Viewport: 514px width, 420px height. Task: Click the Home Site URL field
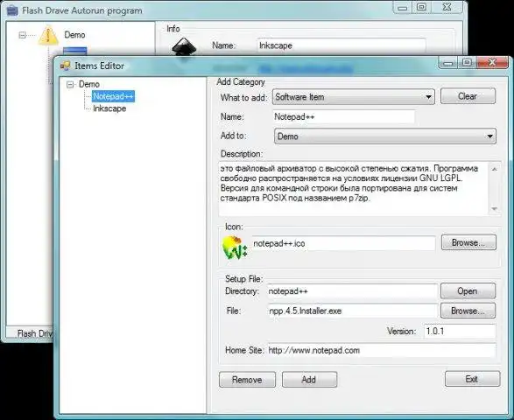point(382,351)
